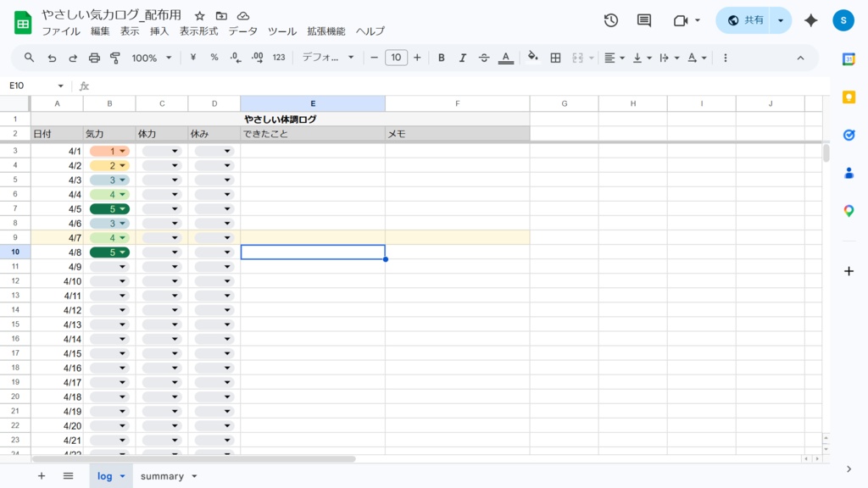Open the Google account avatar

[843, 20]
